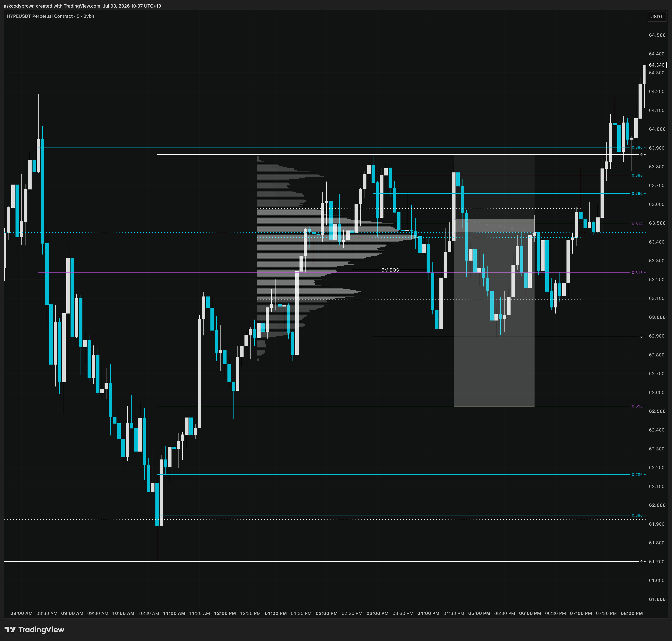Click the 08:00 AM time axis label

pyautogui.click(x=22, y=613)
